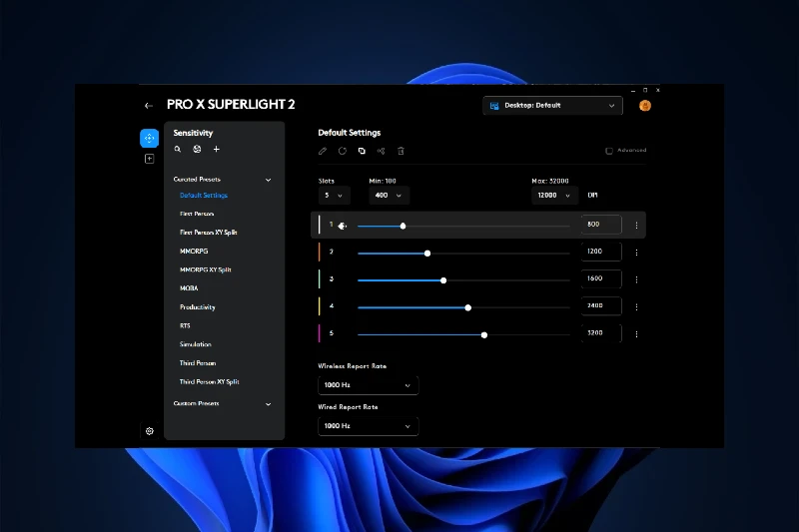Reset settings with the circular arrow icon
Screen dimensions: 799x532
343,151
